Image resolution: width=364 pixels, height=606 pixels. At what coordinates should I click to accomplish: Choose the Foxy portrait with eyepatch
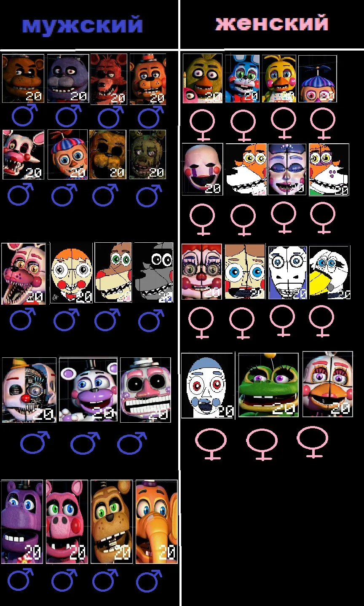109,79
